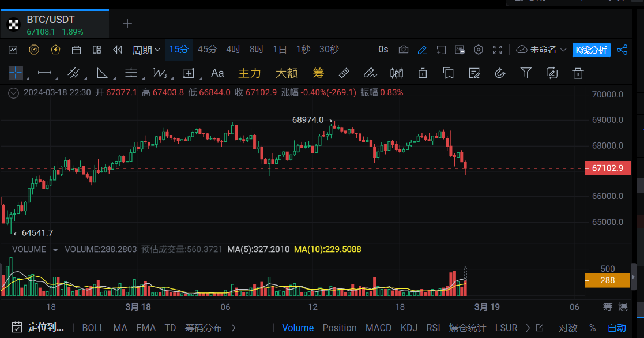644x338 pixels.
Task: Click the screenshot camera icon
Action: (404, 50)
